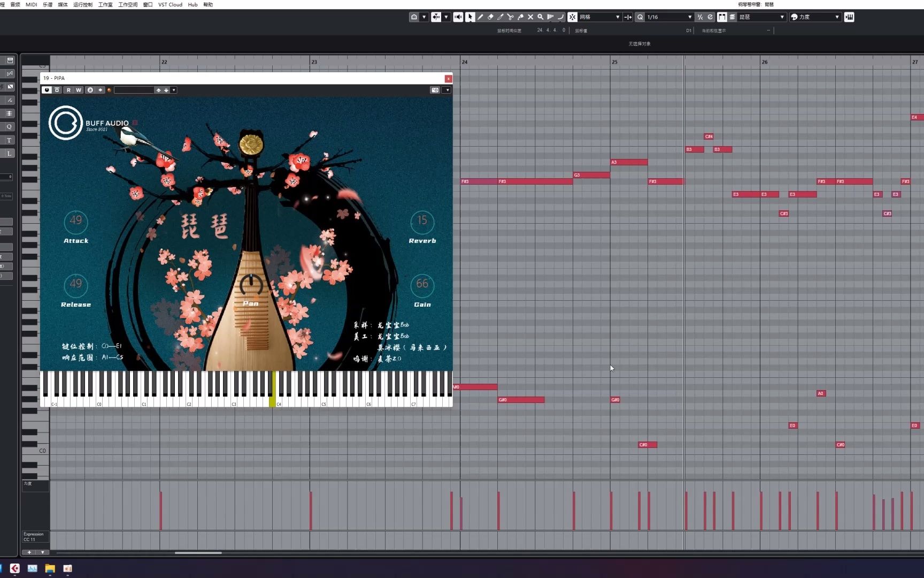Open the MIDI menu
The height and width of the screenshot is (578, 924).
point(32,4)
